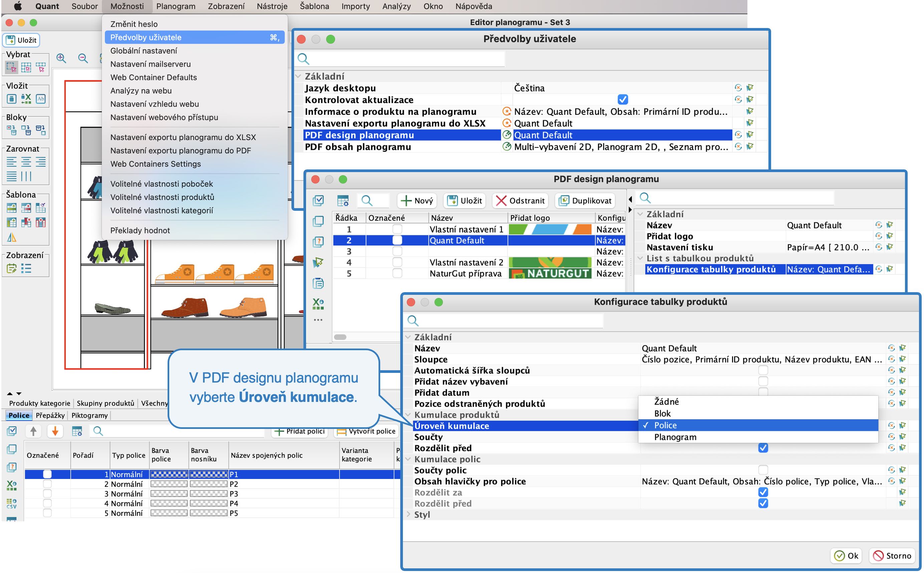The width and height of the screenshot is (924, 573).
Task: Click Storno to cancel configuration
Action: [x=893, y=556]
